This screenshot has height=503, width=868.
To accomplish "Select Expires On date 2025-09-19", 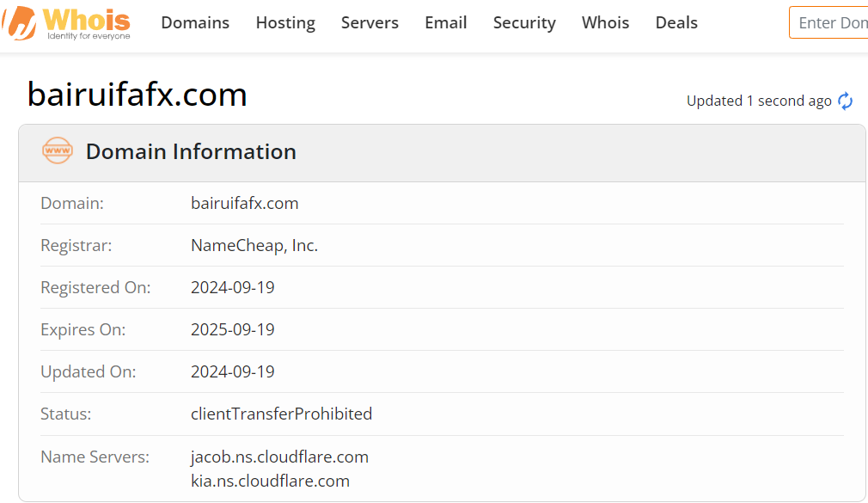I will [x=233, y=329].
